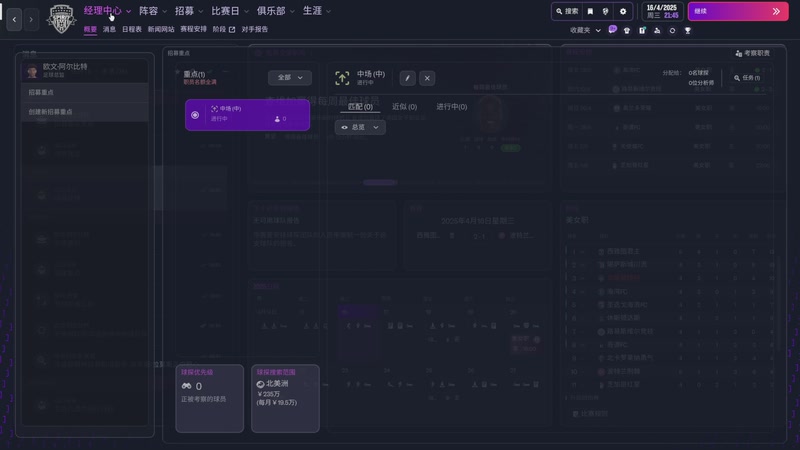Viewport: 800px width, 450px height.
Task: Open the tactics board icon shortcut
Action: [x=642, y=31]
